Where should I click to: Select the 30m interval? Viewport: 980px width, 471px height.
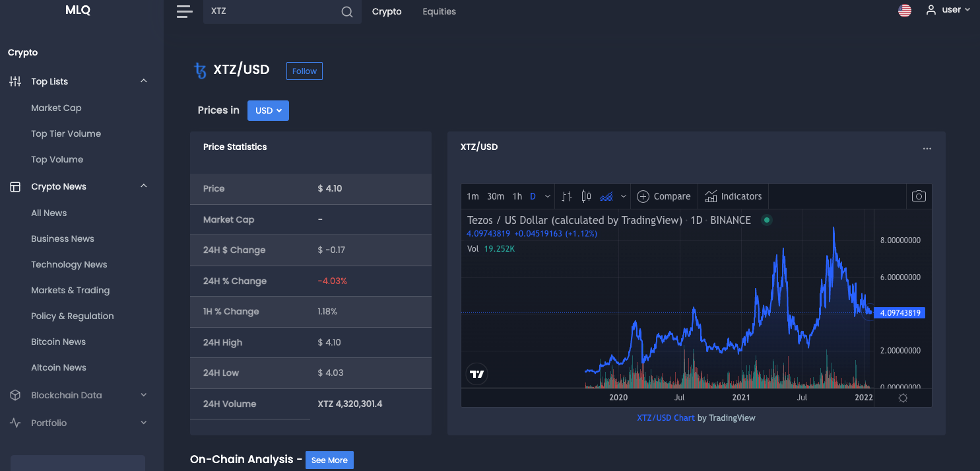coord(496,196)
